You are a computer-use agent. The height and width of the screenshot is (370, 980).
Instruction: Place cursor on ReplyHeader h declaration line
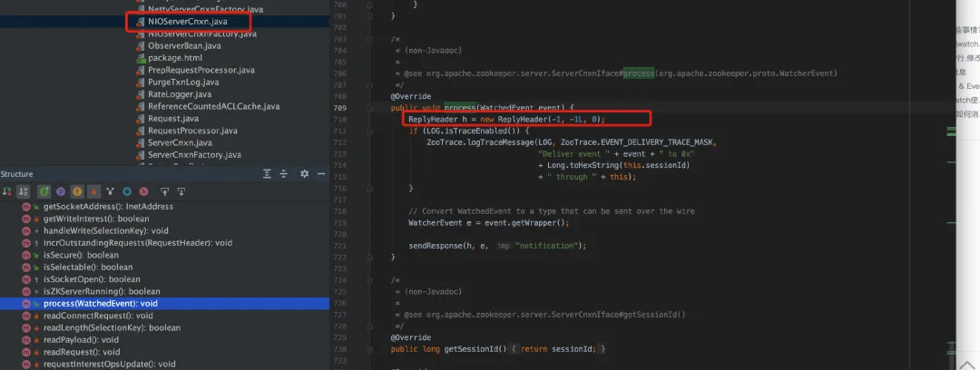click(x=507, y=119)
